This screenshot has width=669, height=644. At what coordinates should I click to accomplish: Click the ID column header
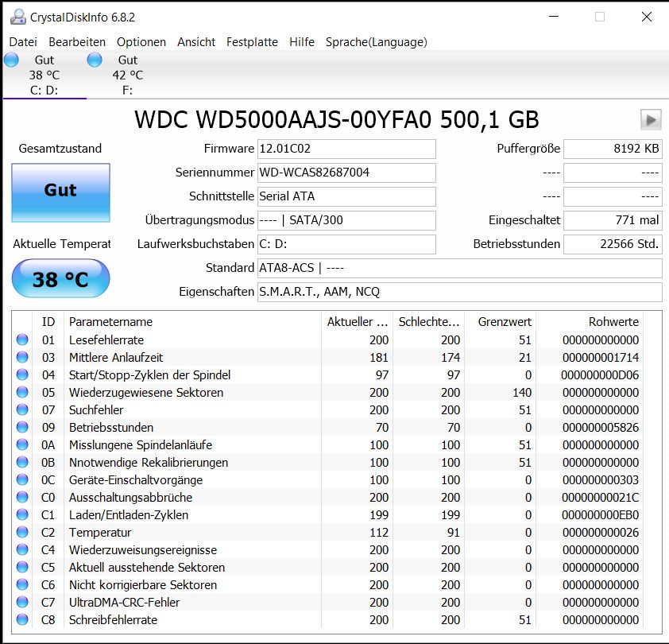[48, 322]
